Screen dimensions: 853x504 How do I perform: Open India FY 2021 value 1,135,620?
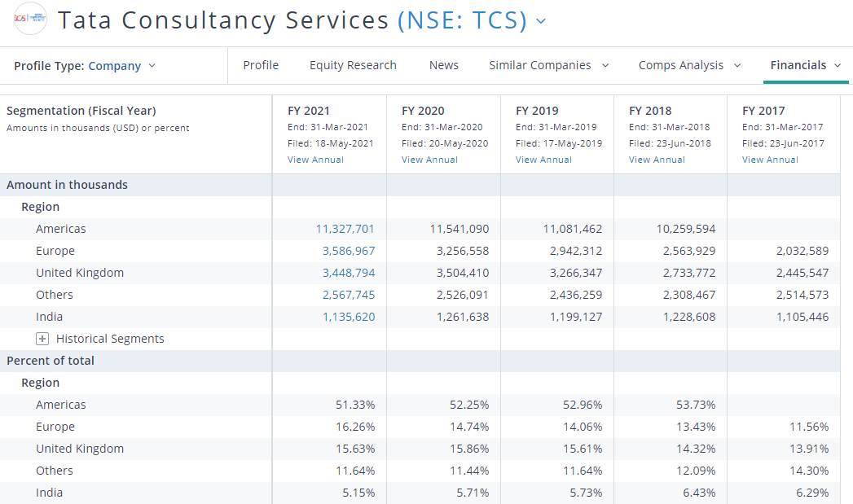(349, 317)
